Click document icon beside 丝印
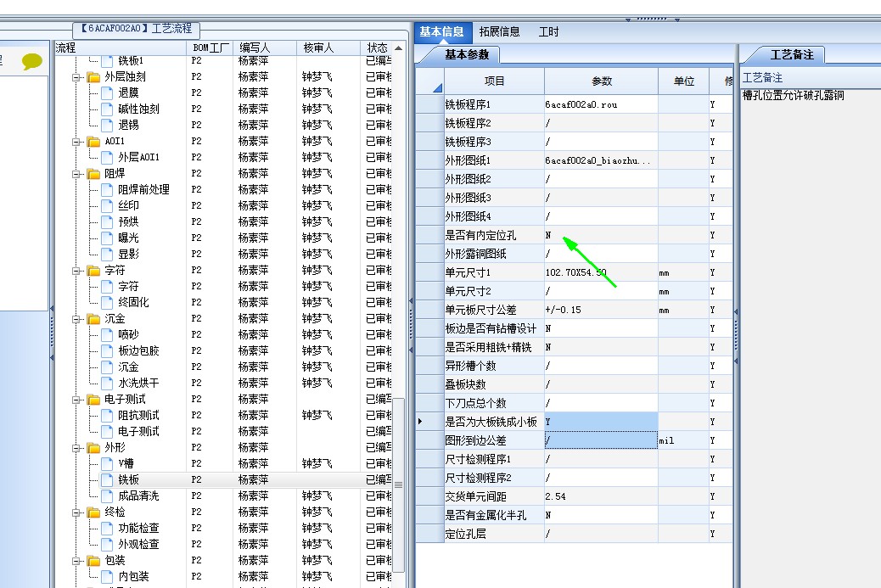Viewport: 881px width, 588px height. [107, 205]
